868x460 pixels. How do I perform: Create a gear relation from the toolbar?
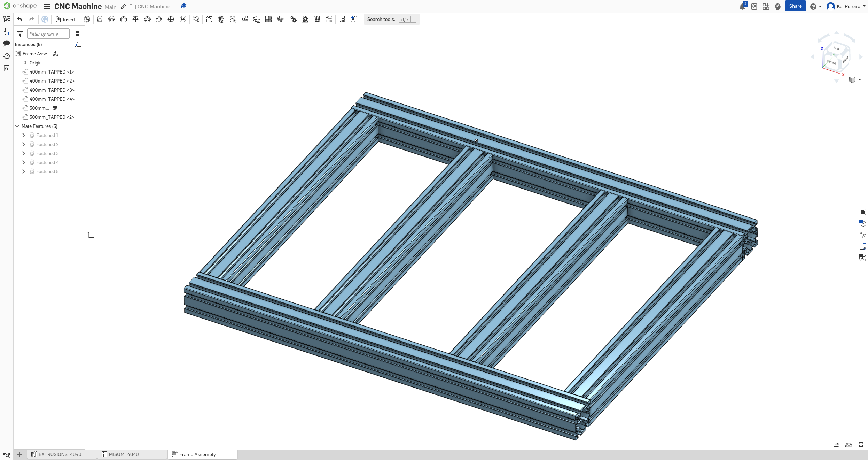click(x=294, y=19)
